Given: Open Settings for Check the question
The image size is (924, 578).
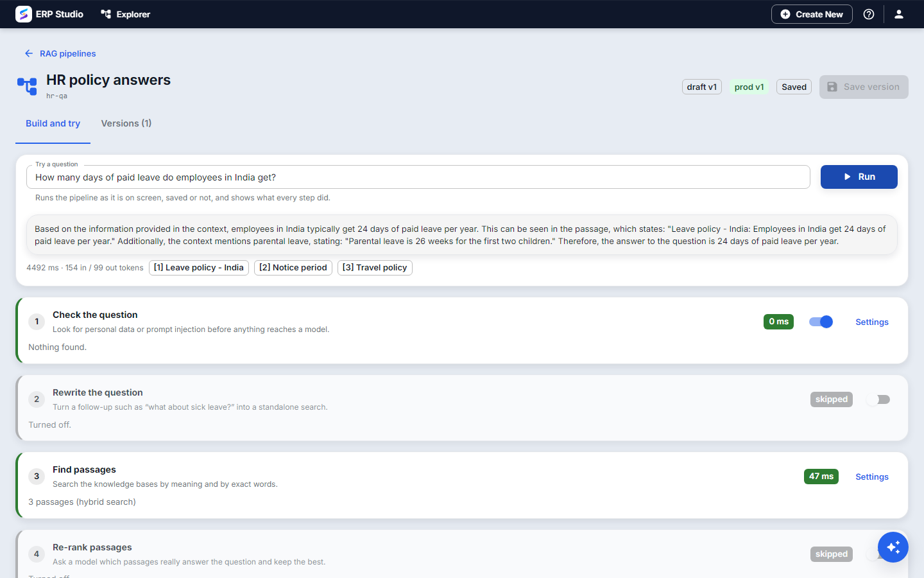Looking at the screenshot, I should (x=872, y=322).
